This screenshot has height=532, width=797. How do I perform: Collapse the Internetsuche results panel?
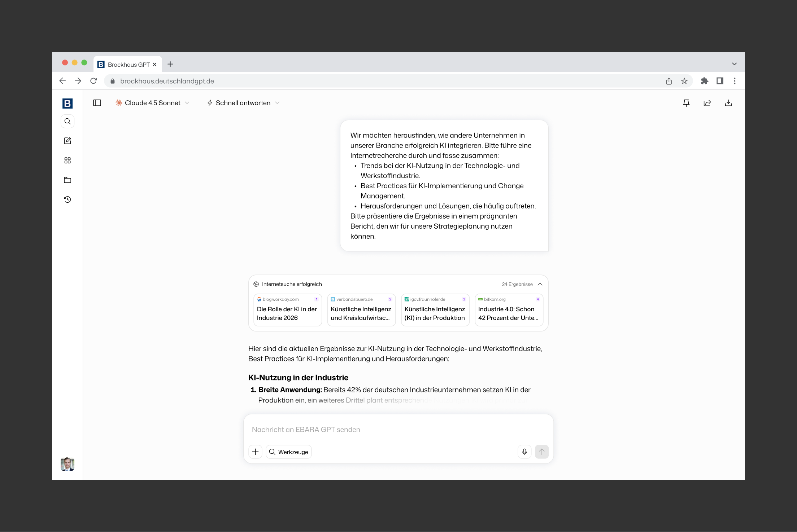tap(540, 284)
